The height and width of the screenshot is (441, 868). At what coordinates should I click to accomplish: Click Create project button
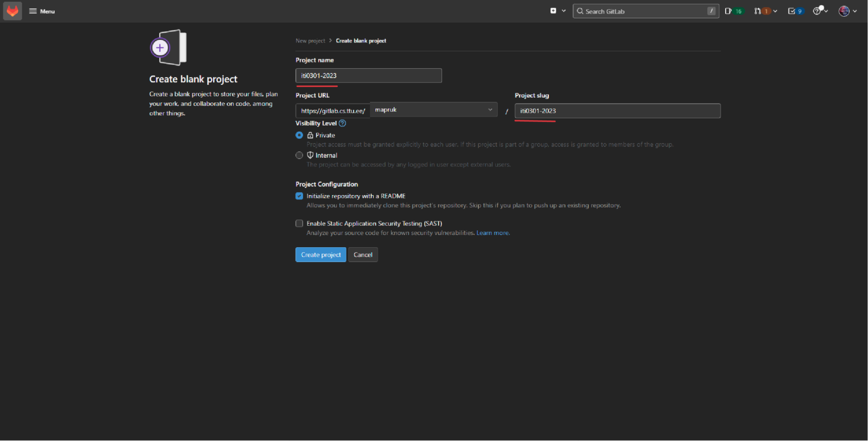pyautogui.click(x=321, y=255)
